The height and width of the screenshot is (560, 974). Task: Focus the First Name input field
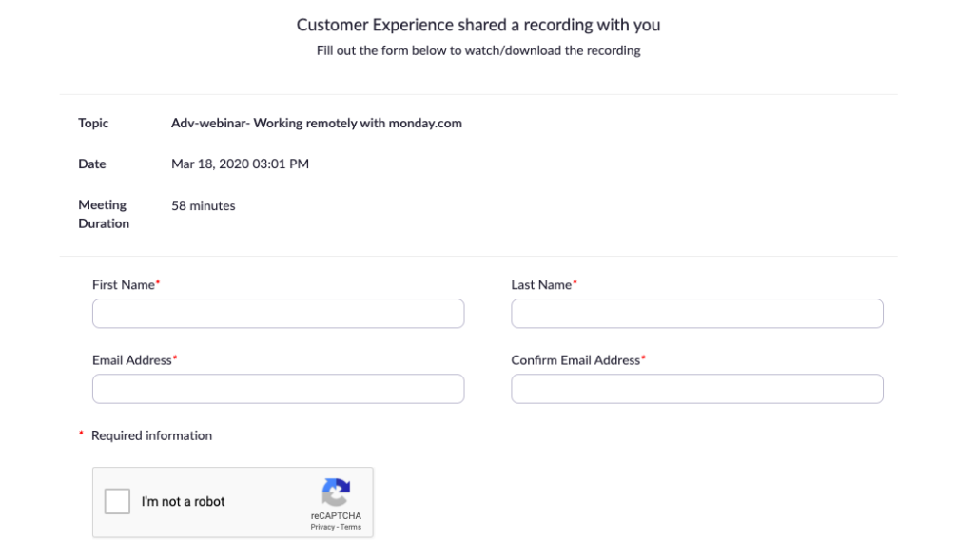pyautogui.click(x=278, y=314)
